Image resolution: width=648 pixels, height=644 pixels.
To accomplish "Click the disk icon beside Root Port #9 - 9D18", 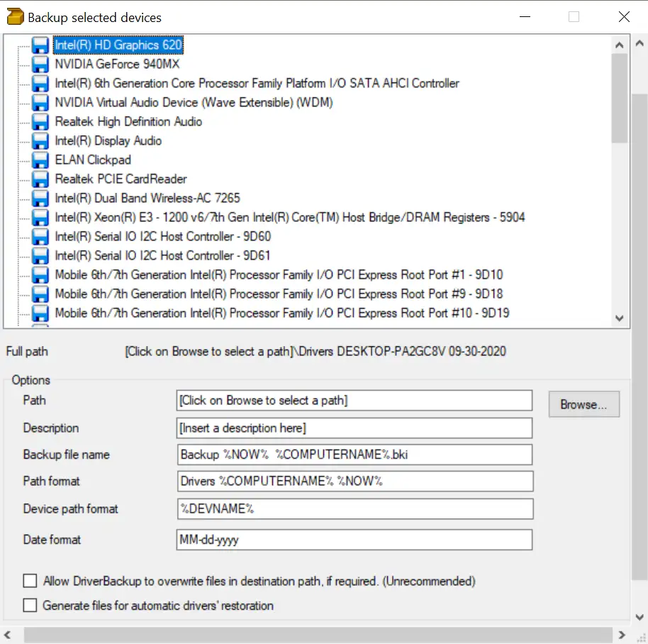I will pos(40,294).
